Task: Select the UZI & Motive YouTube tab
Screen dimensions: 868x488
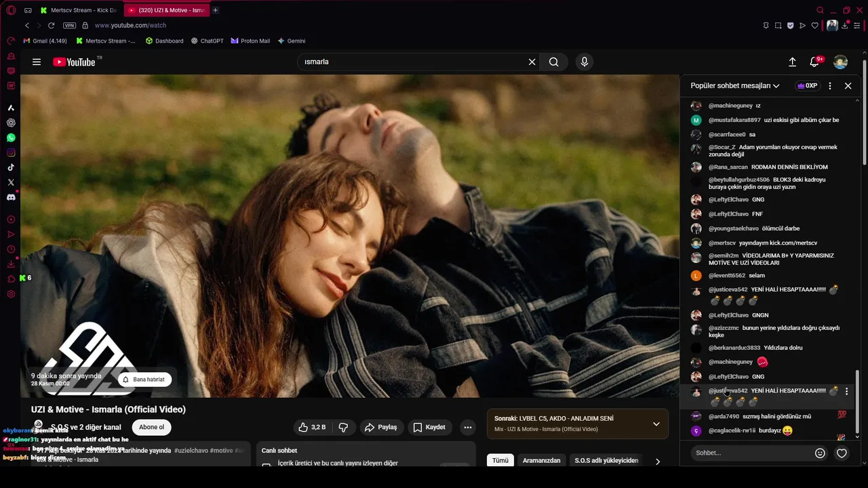Action: point(167,10)
